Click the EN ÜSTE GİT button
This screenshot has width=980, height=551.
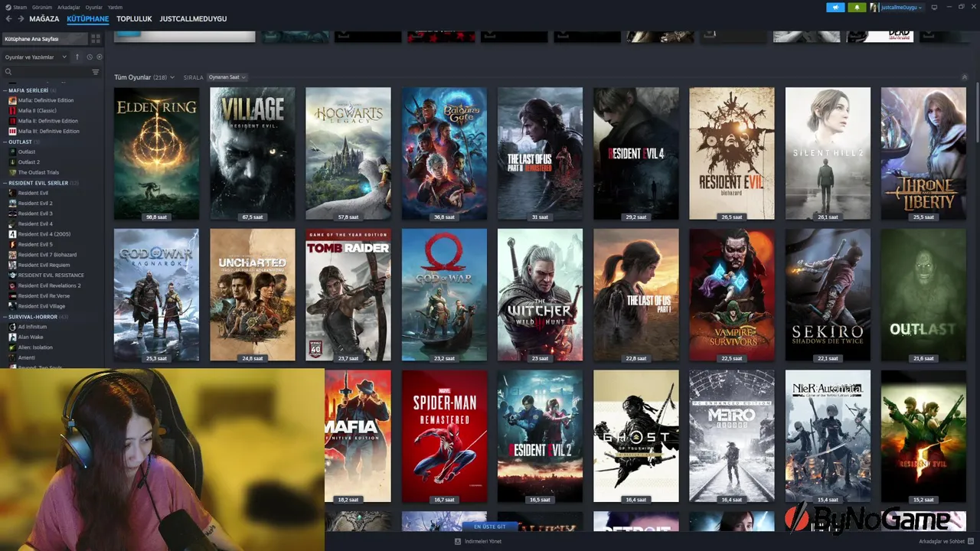pyautogui.click(x=490, y=527)
